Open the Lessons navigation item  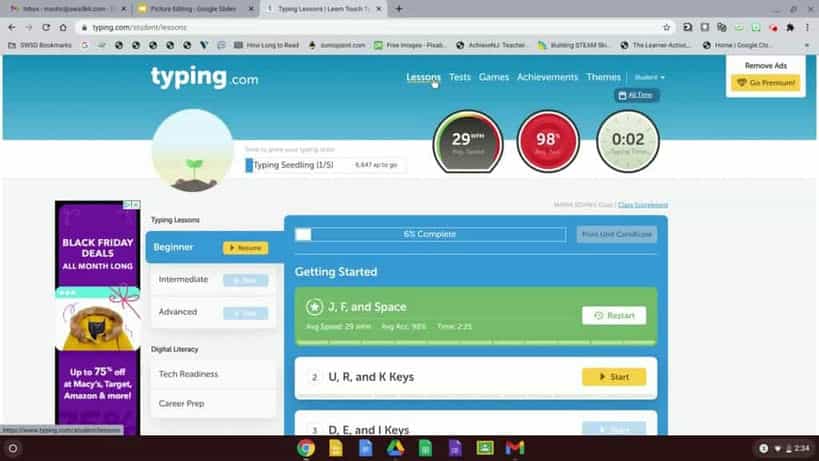point(423,77)
